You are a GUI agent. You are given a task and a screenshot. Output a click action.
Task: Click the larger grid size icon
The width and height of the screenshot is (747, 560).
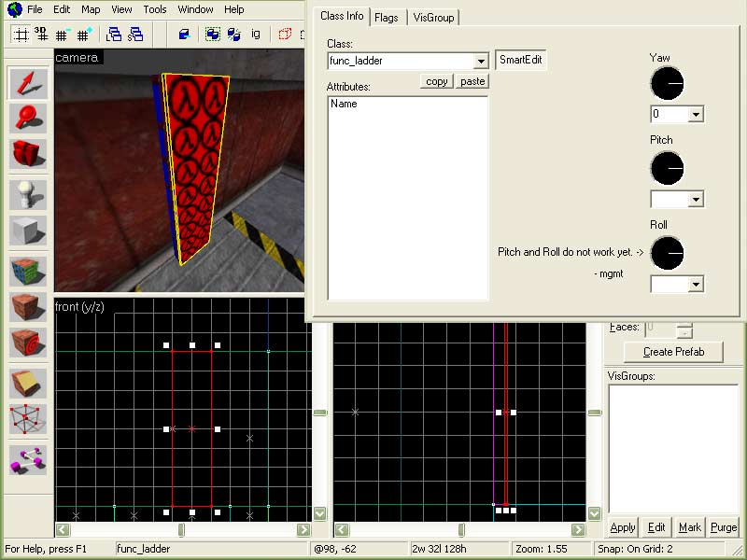(85, 35)
